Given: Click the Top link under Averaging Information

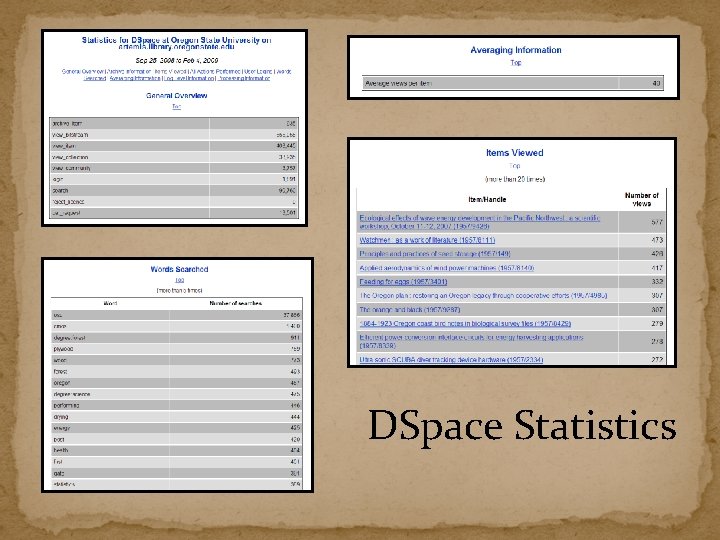Looking at the screenshot, I should [x=516, y=62].
